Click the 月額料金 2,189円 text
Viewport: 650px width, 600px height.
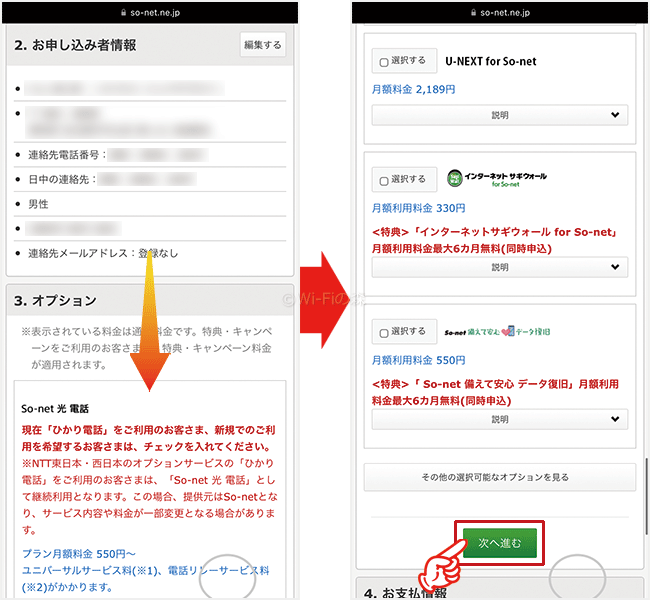coord(413,89)
